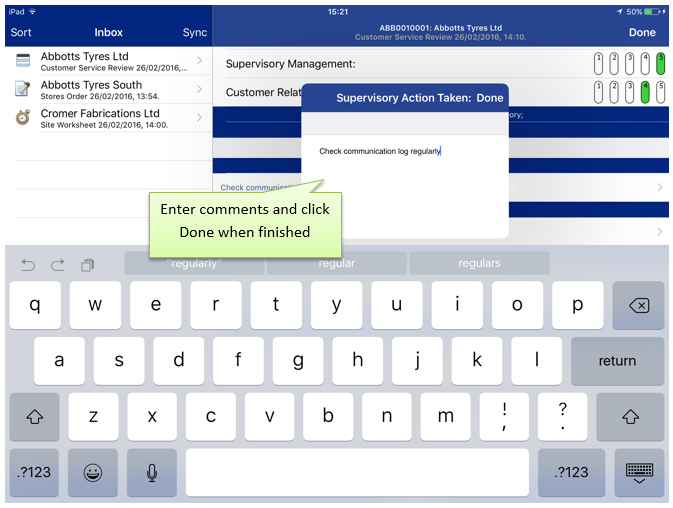Screen dimensions: 673x508
Task: Tap the left shift key
Action: point(34,417)
